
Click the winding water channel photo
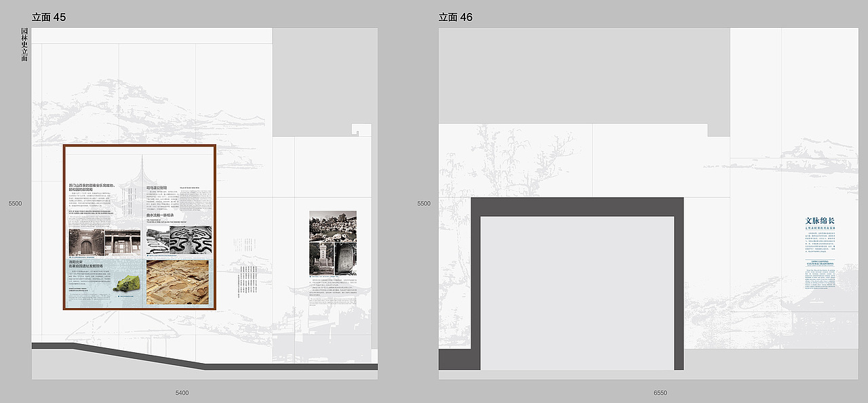click(191, 240)
